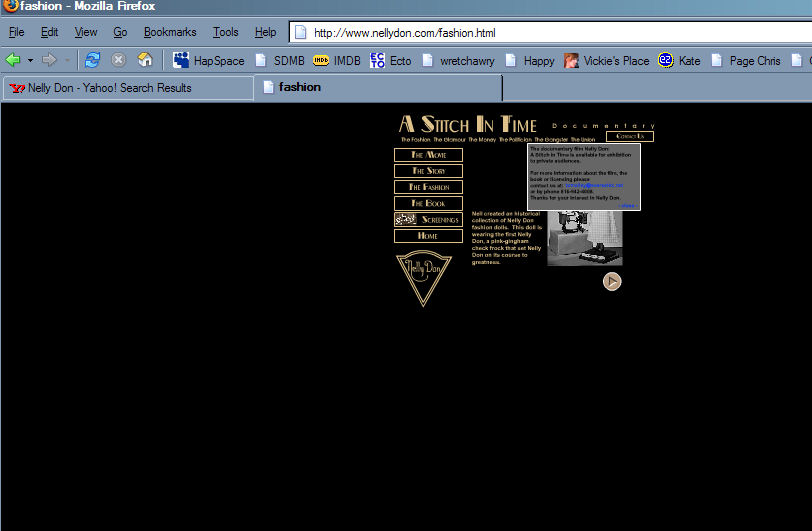Open the Edit menu
This screenshot has width=812, height=531.
pyautogui.click(x=49, y=32)
